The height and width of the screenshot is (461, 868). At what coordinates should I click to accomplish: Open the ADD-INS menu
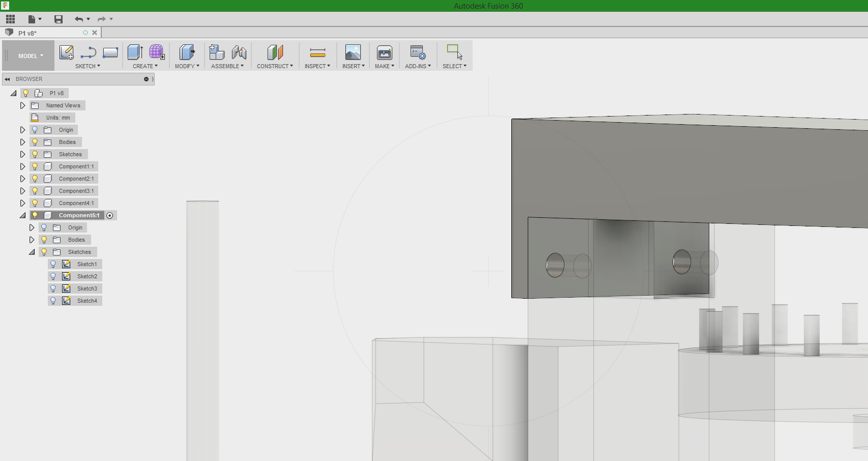click(418, 66)
